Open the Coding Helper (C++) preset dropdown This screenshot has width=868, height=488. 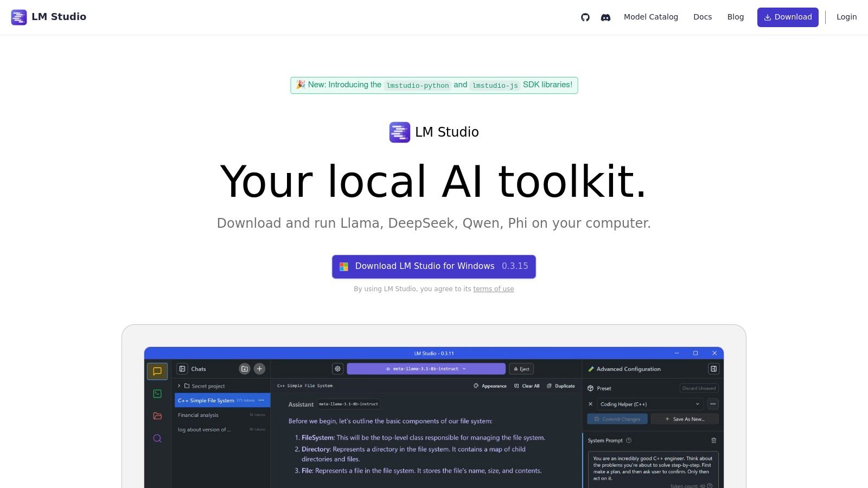[650, 404]
